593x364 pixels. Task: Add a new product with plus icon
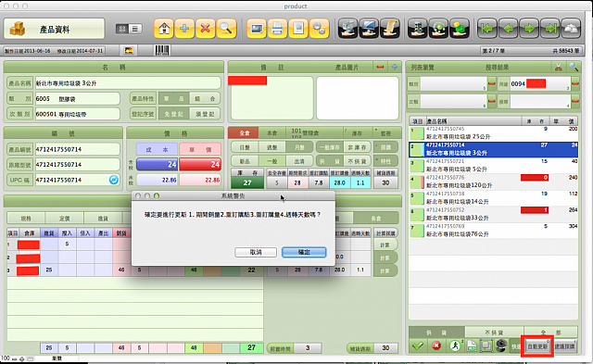point(184,29)
